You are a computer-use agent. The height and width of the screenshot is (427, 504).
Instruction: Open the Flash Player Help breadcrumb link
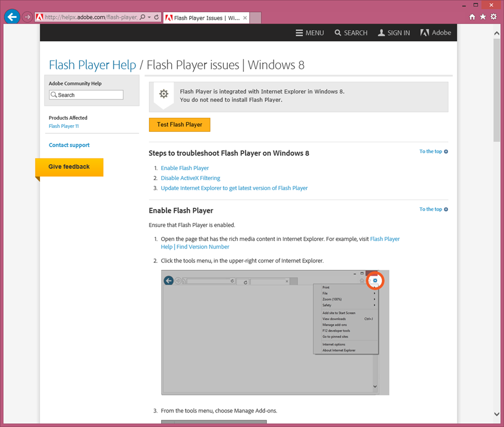tap(93, 65)
